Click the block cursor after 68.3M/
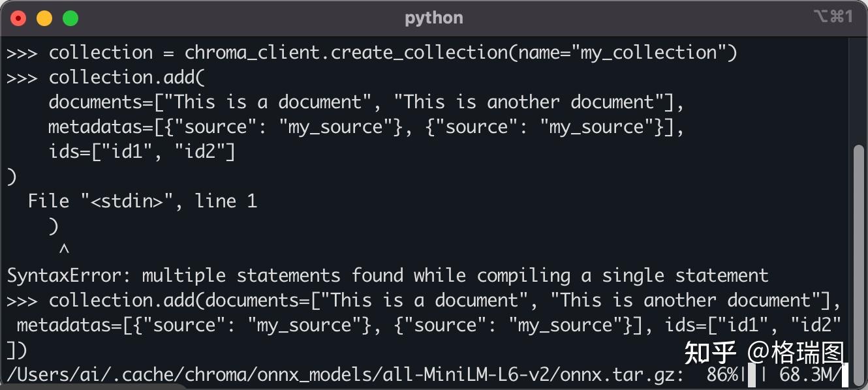Viewport: 868px width, 390px height. click(845, 376)
